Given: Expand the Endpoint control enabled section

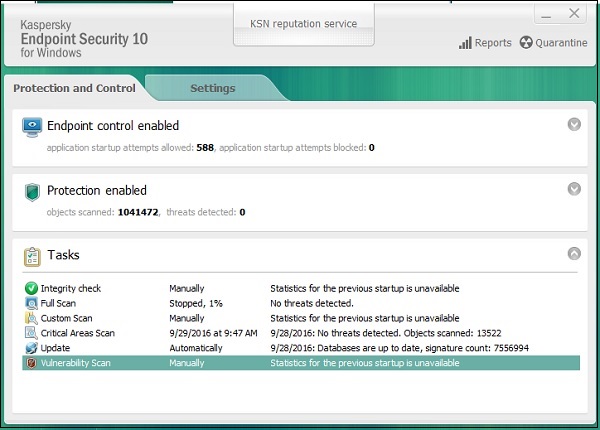Looking at the screenshot, I should tap(574, 124).
